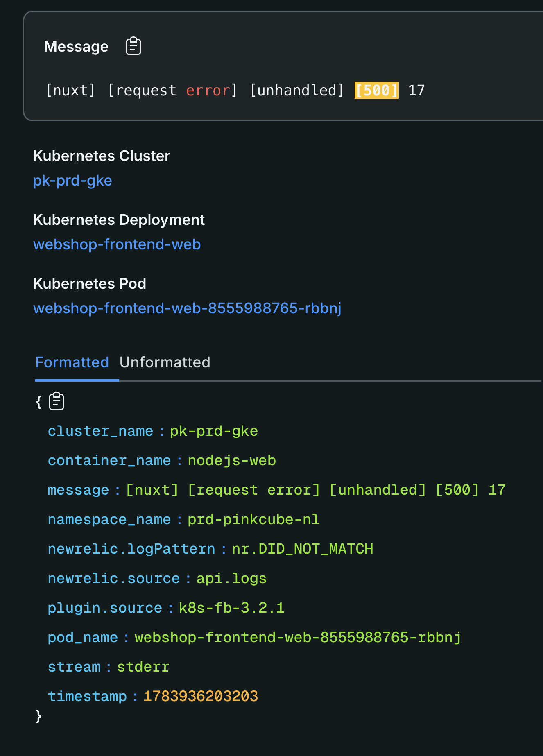Click the newrelic.source key
The image size is (543, 756).
114,579
